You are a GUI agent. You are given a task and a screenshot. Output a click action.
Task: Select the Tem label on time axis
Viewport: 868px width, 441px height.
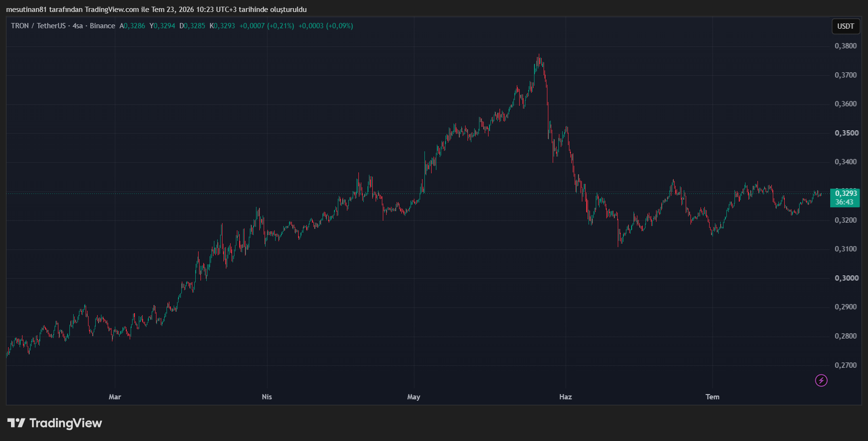click(x=712, y=397)
